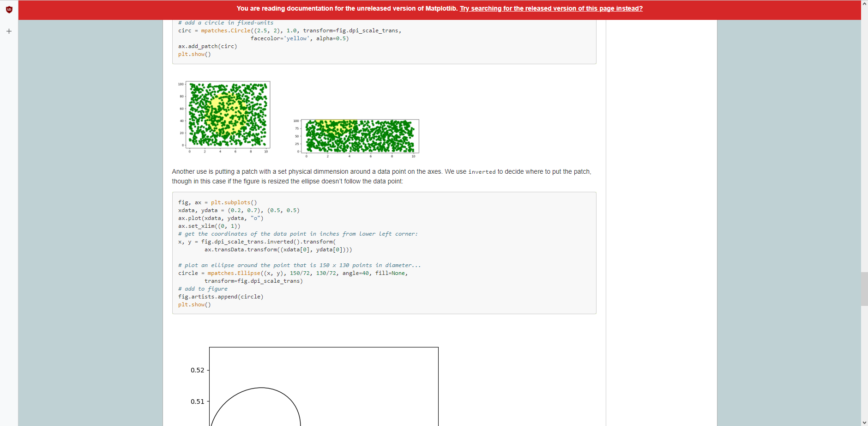Click the comment "# add to figure"
The height and width of the screenshot is (426, 868).
203,289
